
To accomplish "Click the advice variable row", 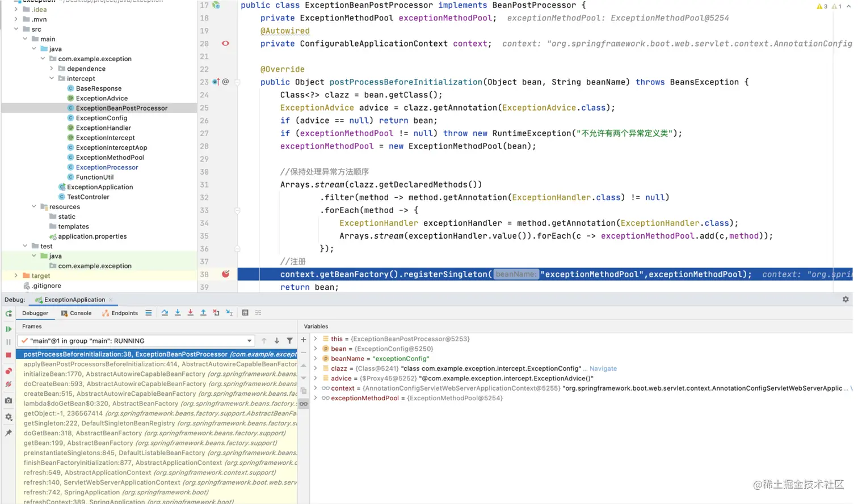I will coord(582,379).
